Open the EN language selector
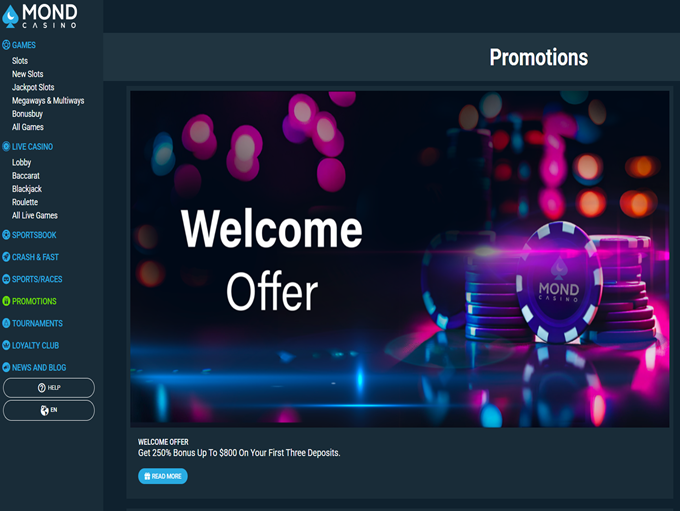Viewport: 680px width, 511px height. 49,410
